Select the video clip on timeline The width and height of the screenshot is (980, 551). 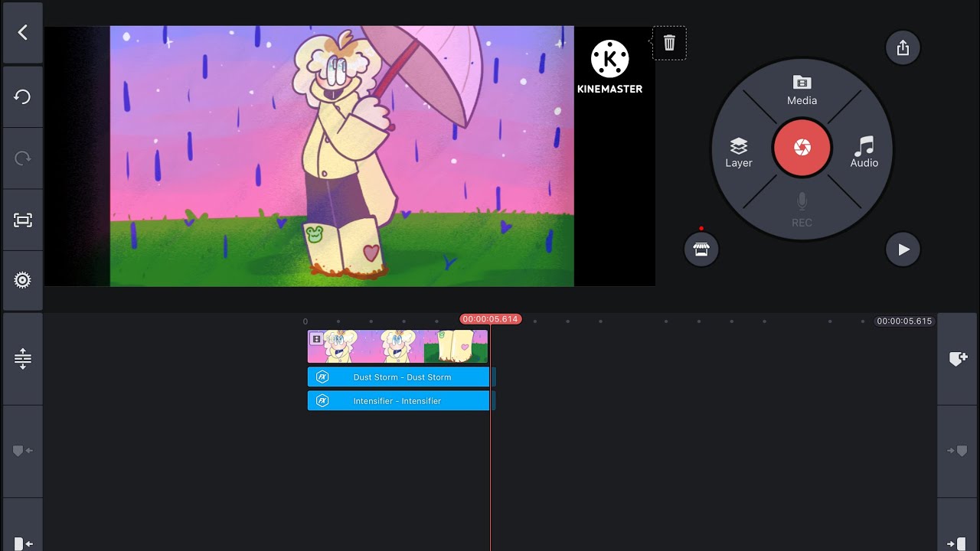click(397, 347)
